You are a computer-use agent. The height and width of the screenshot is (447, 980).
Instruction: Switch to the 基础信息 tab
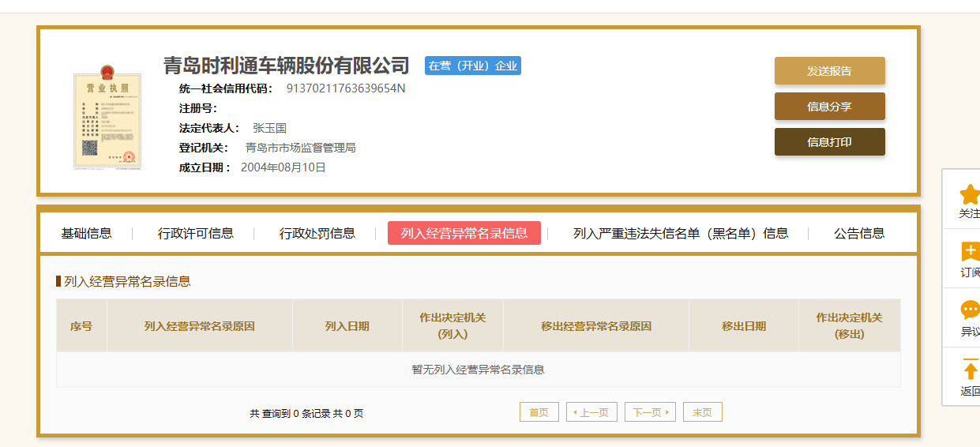87,233
